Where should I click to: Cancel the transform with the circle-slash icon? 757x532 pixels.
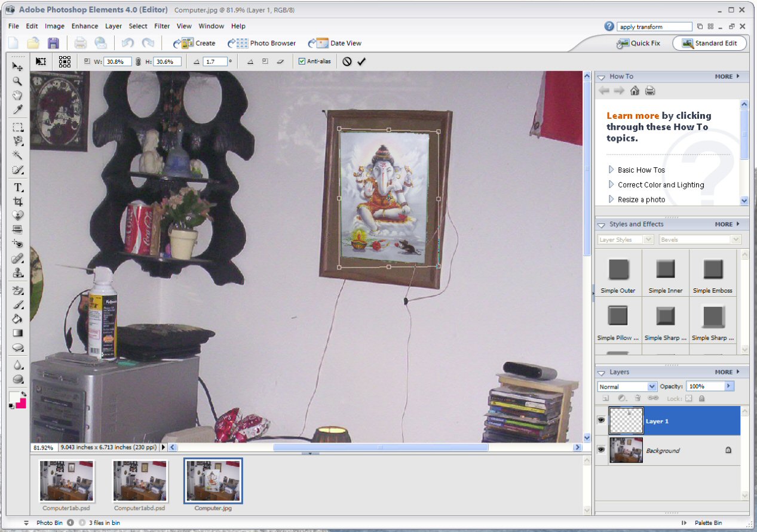click(x=347, y=61)
